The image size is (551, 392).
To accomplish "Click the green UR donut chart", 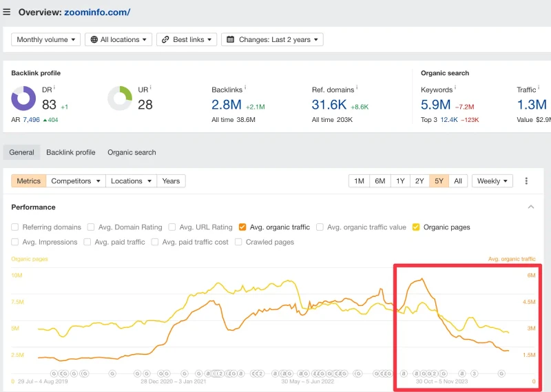I will 120,99.
